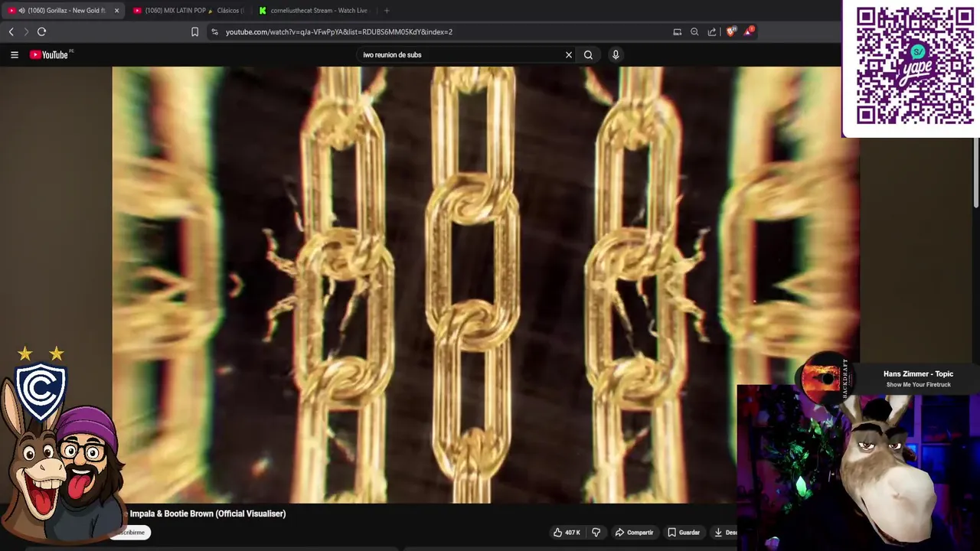Go forward with the browser forward arrow
The image size is (980, 551).
coord(26,31)
